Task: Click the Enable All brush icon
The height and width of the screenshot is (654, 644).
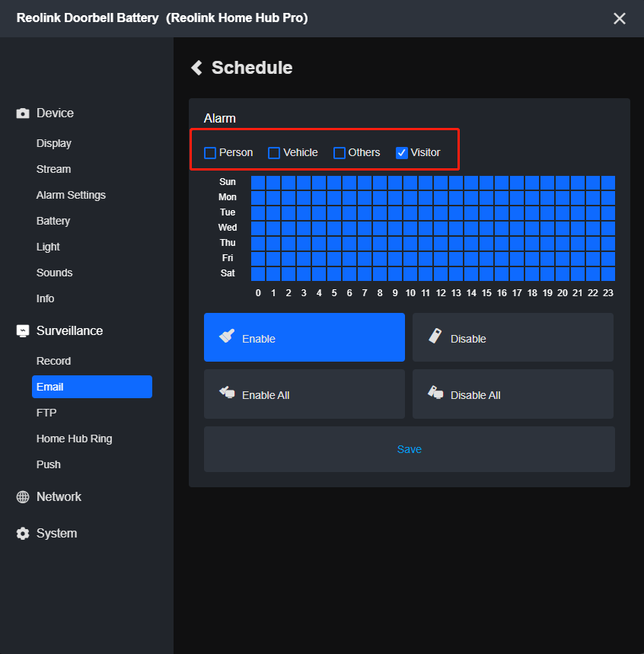Action: coord(228,392)
